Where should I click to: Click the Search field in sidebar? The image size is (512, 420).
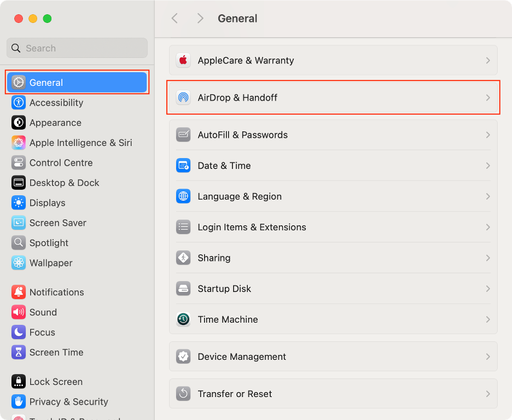tap(77, 48)
